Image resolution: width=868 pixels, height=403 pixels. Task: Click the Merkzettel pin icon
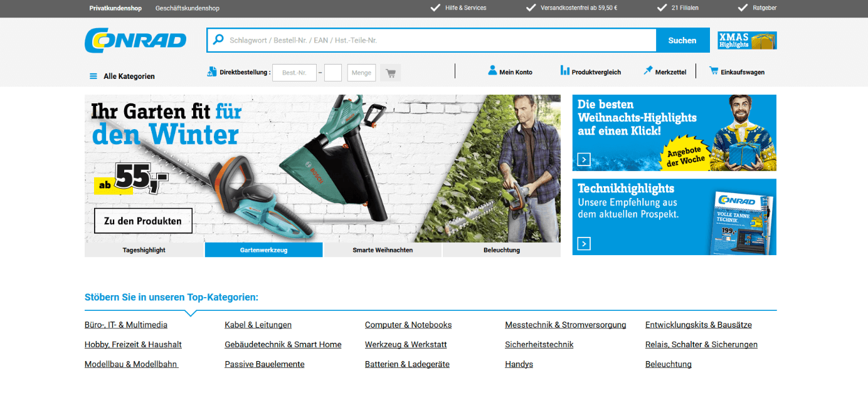point(648,70)
